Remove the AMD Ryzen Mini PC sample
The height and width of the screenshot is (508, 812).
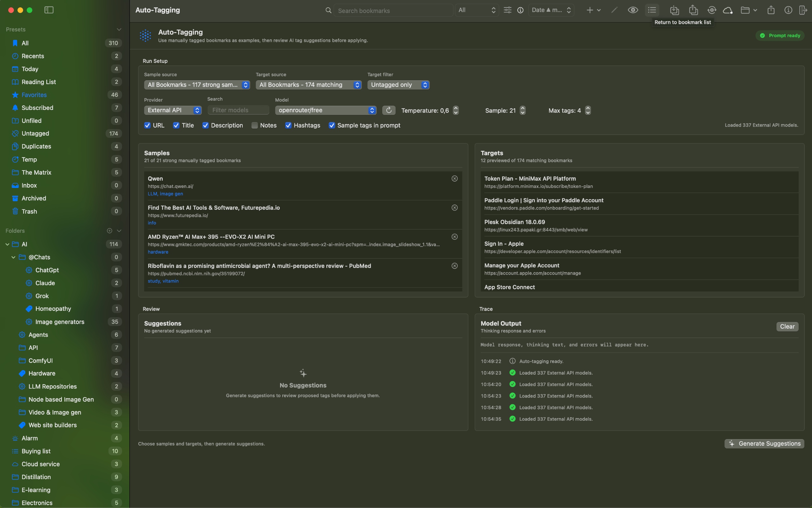[454, 237]
